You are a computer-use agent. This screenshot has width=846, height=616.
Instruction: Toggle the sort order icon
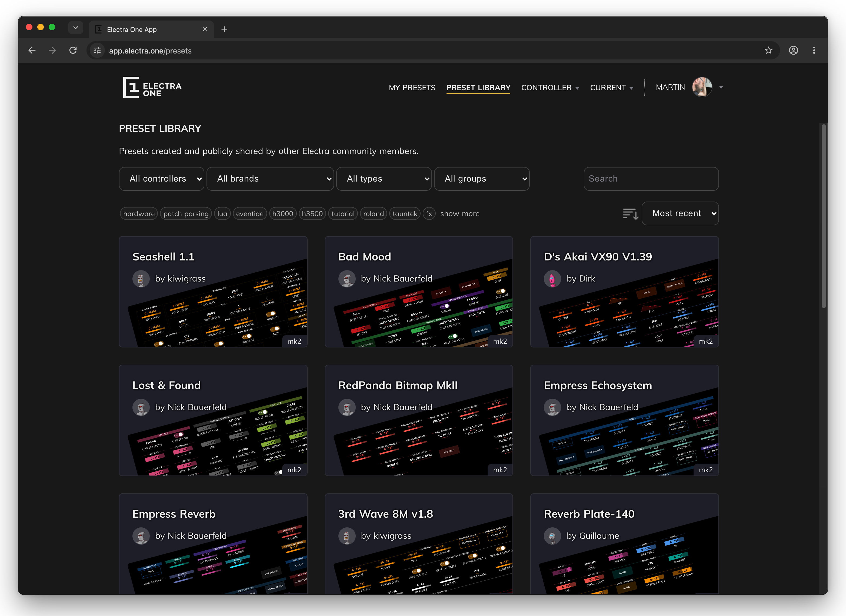pyautogui.click(x=630, y=214)
